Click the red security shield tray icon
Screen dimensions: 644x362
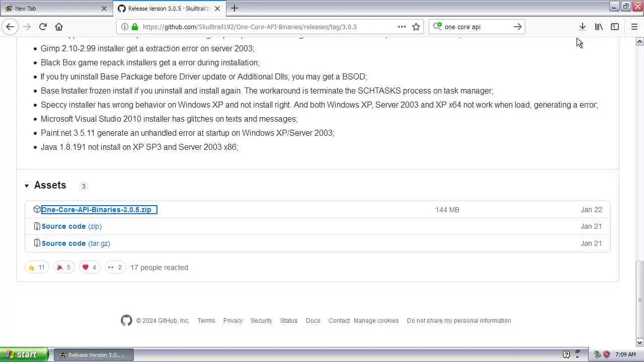tap(606, 354)
